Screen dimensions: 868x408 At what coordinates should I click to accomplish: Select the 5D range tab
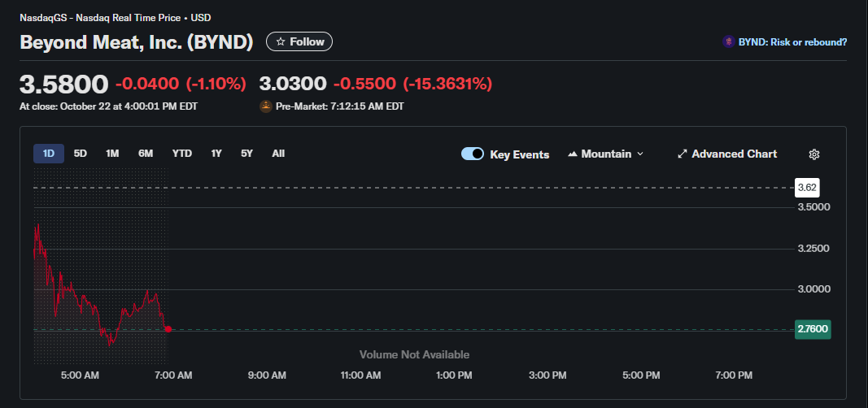click(81, 154)
